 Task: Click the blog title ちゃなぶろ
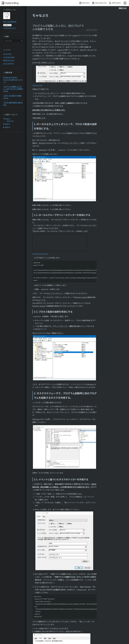click(40, 15)
